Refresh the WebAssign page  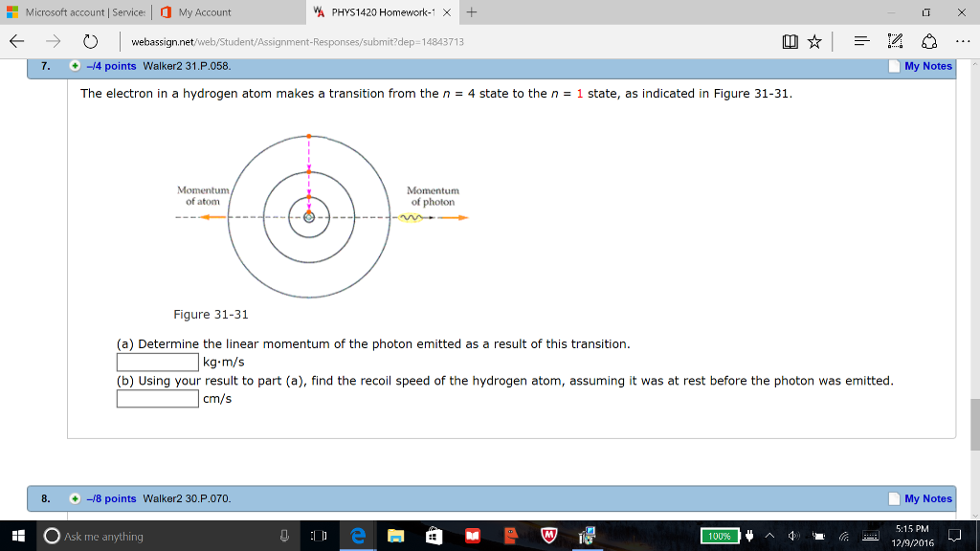(x=90, y=42)
